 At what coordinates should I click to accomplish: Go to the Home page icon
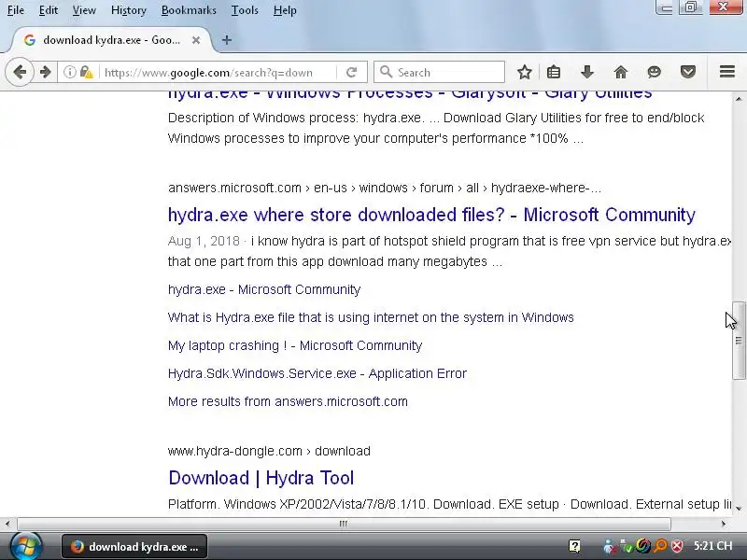(x=621, y=73)
